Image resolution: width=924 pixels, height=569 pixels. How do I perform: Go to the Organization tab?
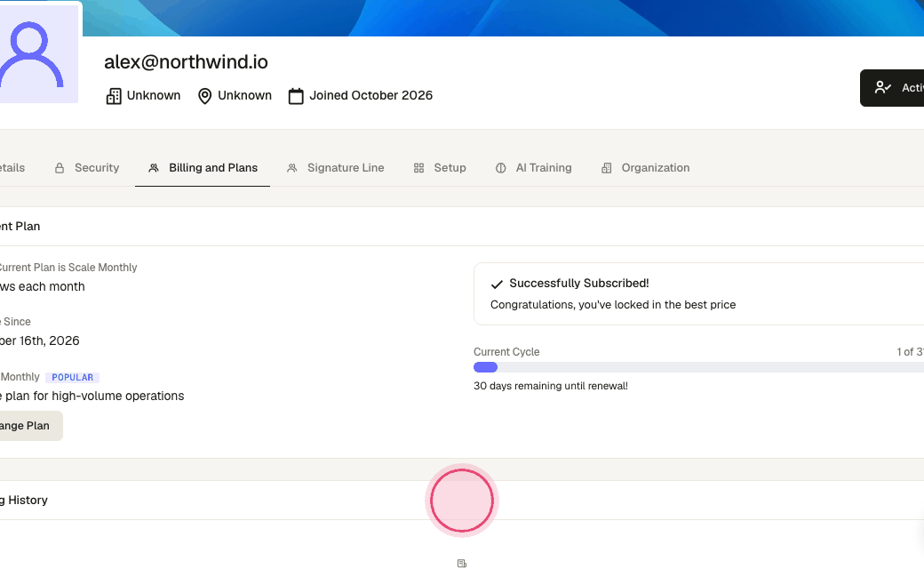click(645, 168)
